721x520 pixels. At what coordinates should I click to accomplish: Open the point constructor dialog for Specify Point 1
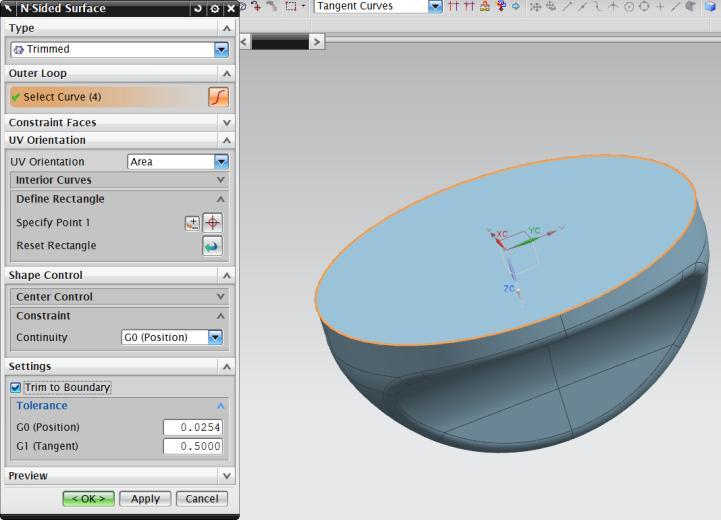[x=192, y=223]
